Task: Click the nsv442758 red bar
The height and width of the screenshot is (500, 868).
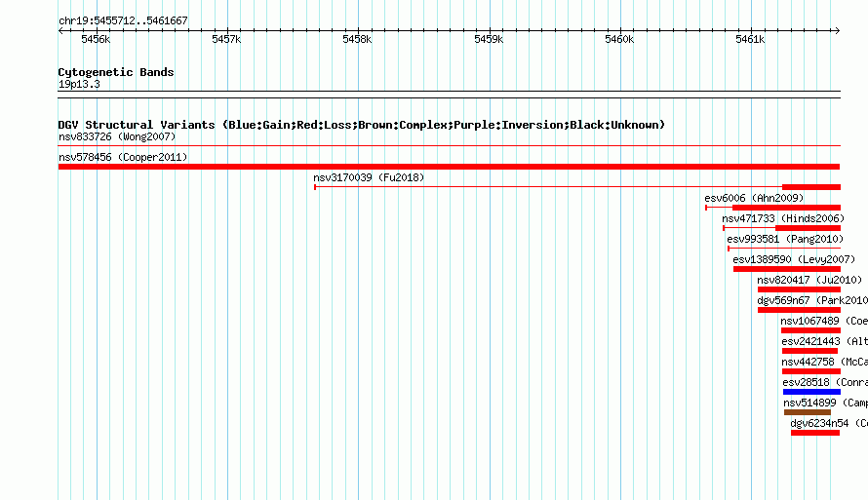Action: pyautogui.click(x=811, y=371)
